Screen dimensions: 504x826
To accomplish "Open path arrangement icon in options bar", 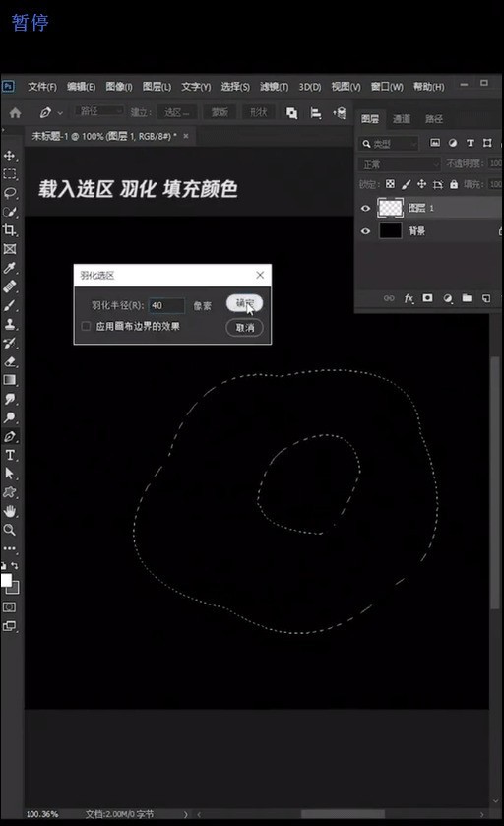I will [x=340, y=113].
